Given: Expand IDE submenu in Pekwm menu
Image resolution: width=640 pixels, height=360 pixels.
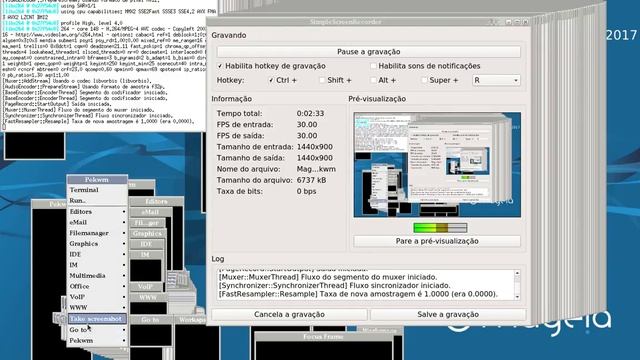Looking at the screenshot, I should 97,254.
